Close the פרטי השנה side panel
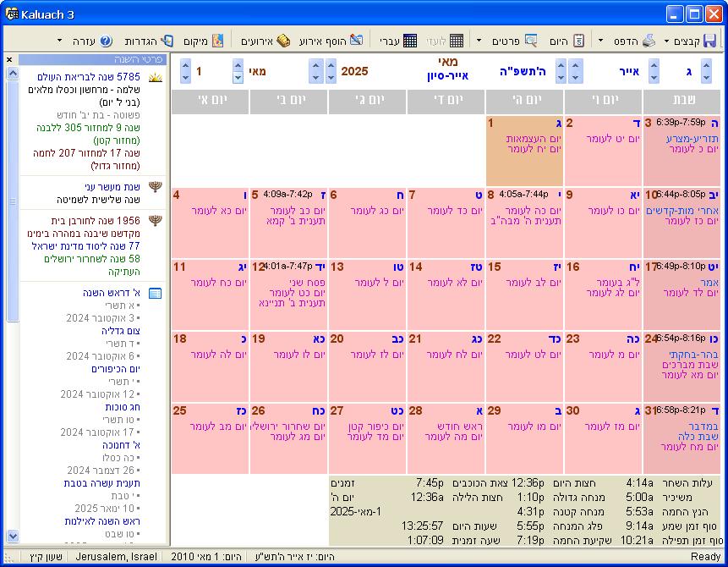Viewport: 728px width, 567px height. tap(9, 59)
